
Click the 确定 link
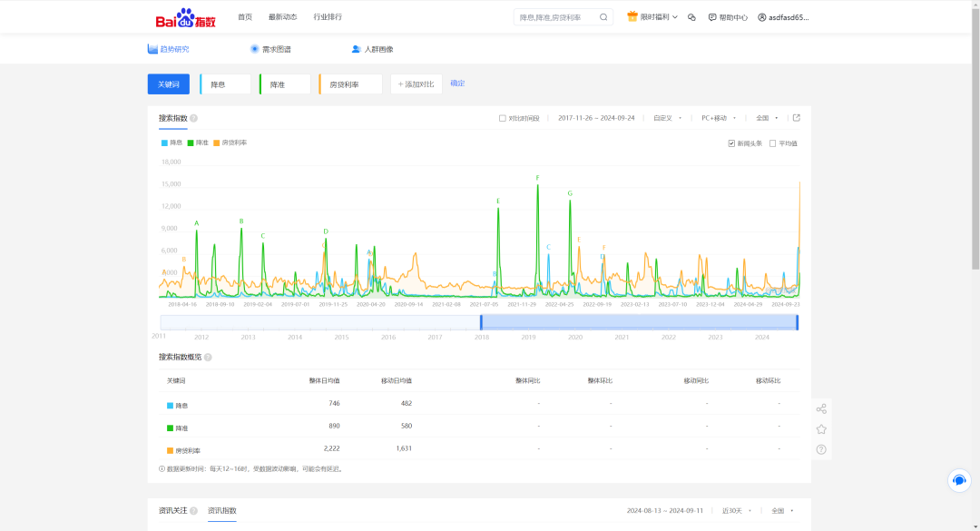pos(457,84)
